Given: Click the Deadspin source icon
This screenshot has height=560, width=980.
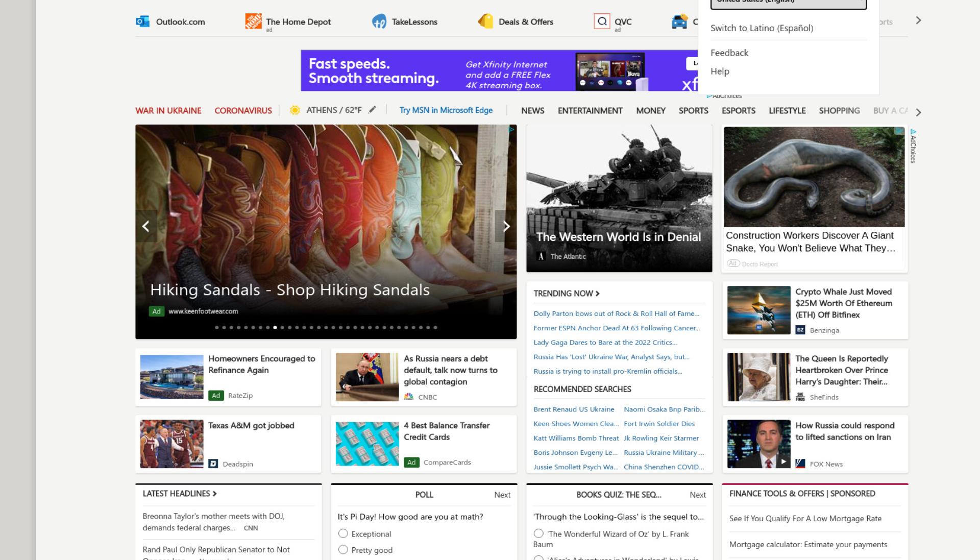Looking at the screenshot, I should [x=213, y=464].
